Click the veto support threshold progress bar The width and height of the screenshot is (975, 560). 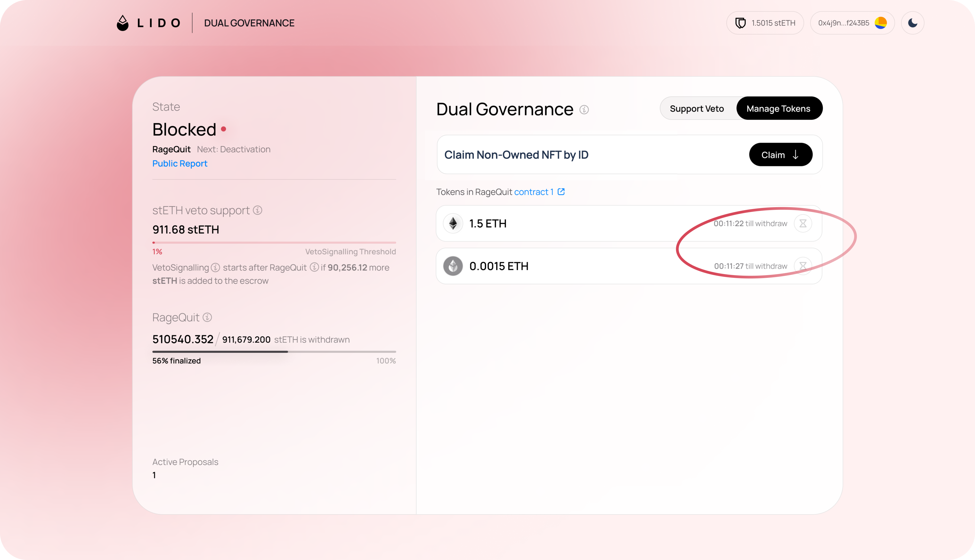(274, 243)
